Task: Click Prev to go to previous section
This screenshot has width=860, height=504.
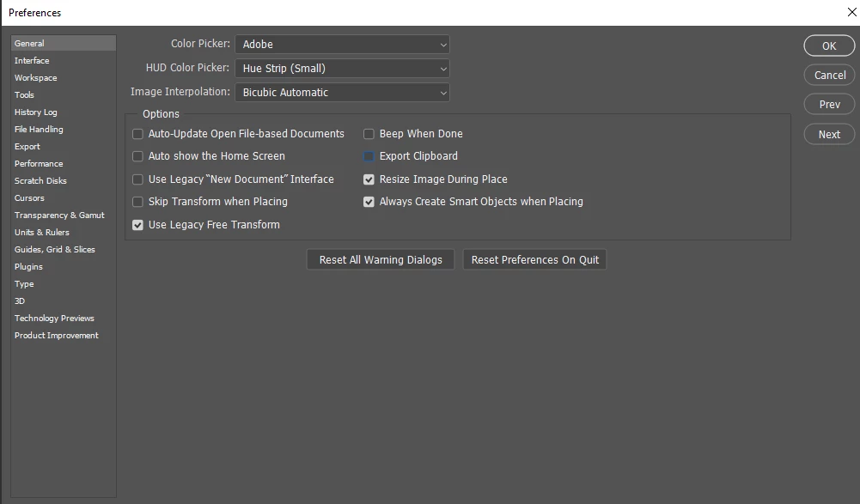Action: (829, 104)
